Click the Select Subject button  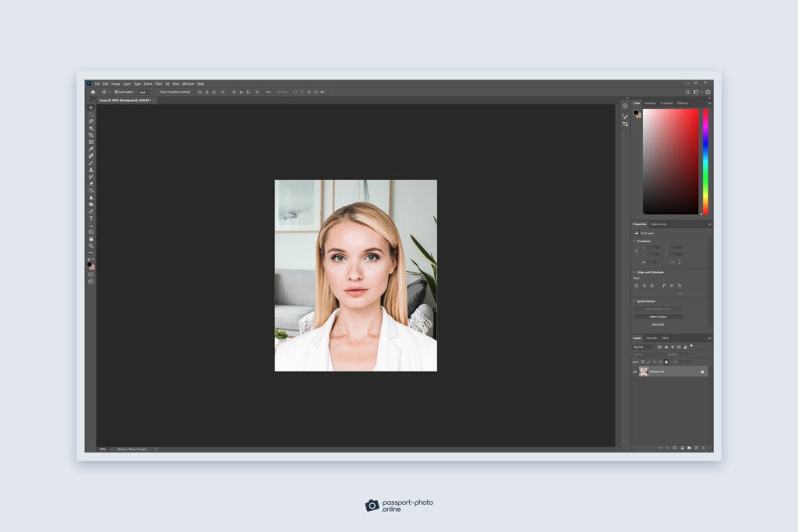tap(658, 316)
